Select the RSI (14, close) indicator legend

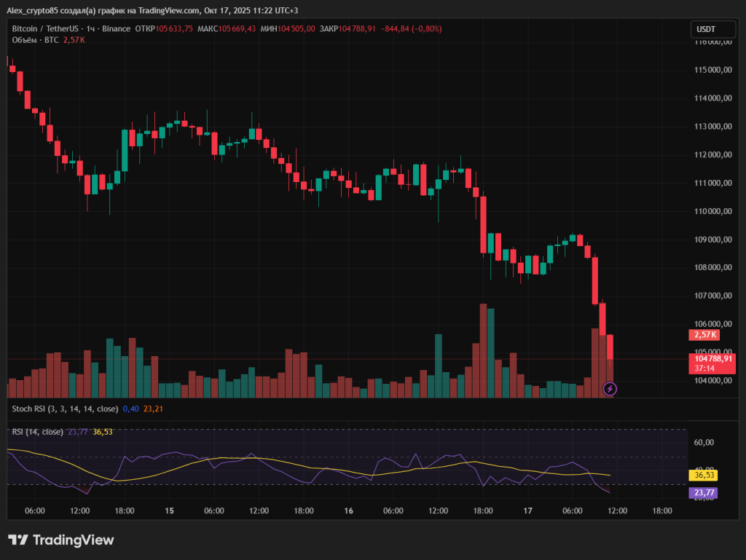[38, 432]
